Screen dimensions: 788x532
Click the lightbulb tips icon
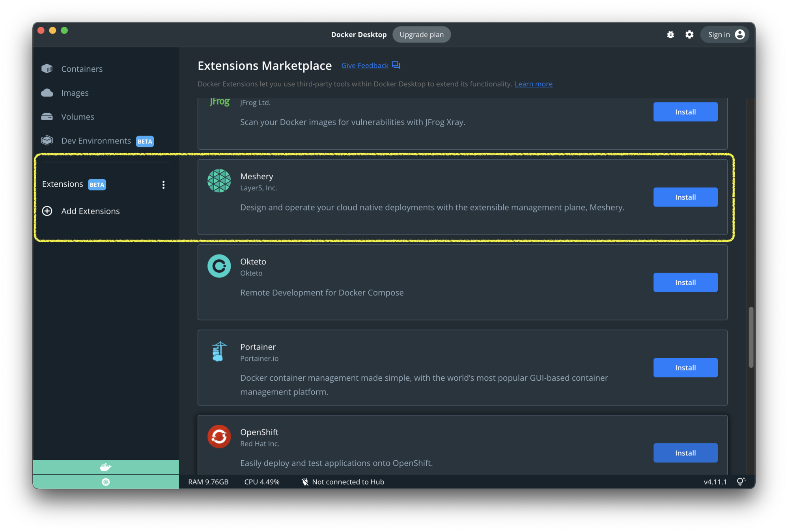[741, 482]
